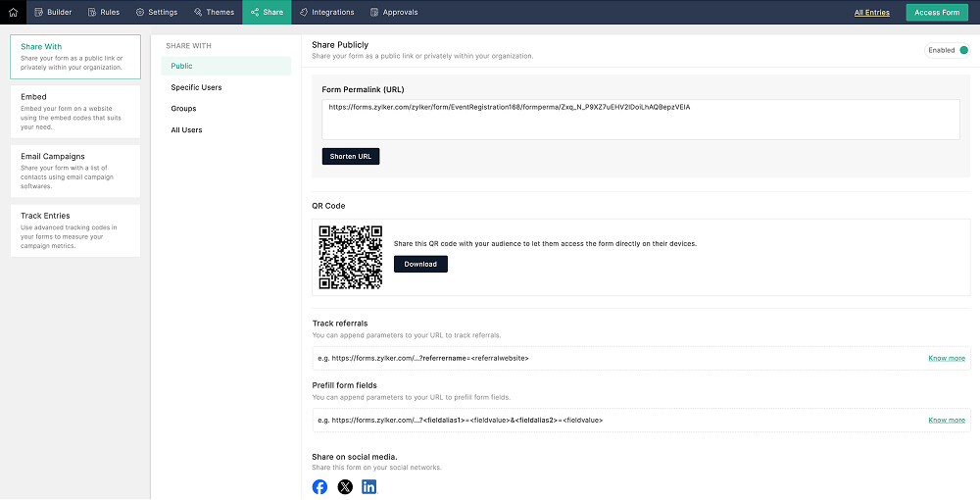The image size is (980, 500).
Task: Open the Embed sharing option card
Action: coord(74,111)
